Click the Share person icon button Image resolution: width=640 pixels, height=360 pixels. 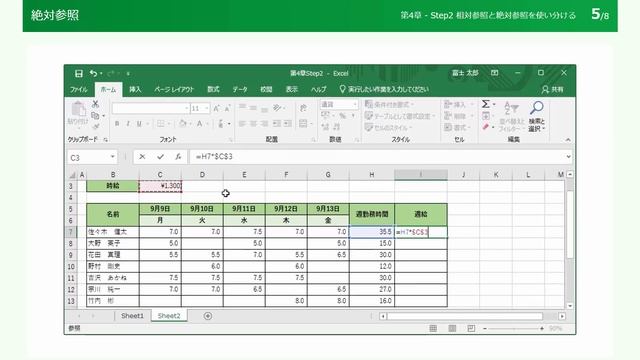(552, 89)
